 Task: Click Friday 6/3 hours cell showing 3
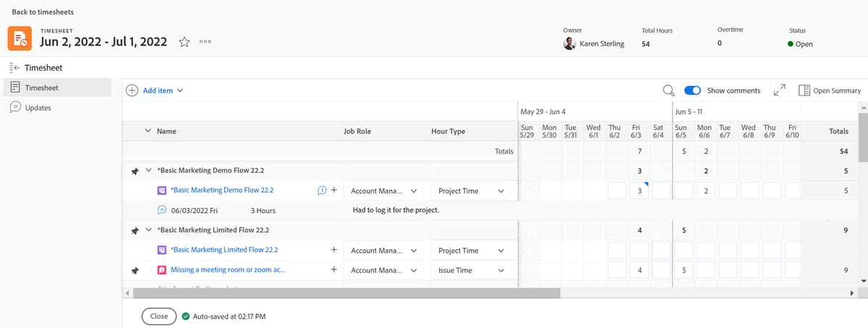pyautogui.click(x=639, y=191)
